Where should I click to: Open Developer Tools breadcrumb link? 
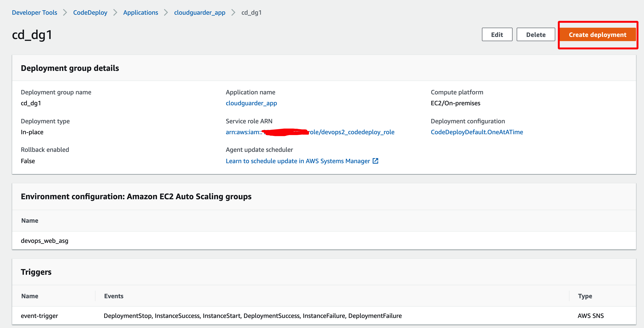tap(35, 13)
